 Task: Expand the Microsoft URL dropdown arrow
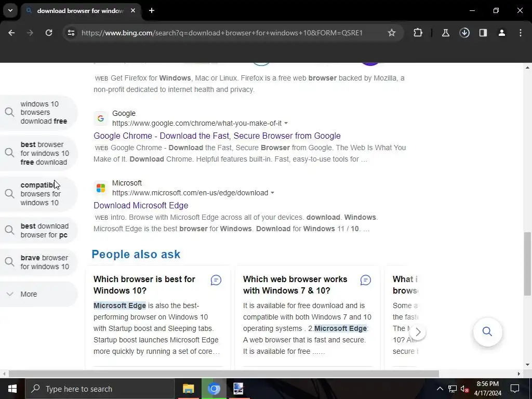[272, 193]
